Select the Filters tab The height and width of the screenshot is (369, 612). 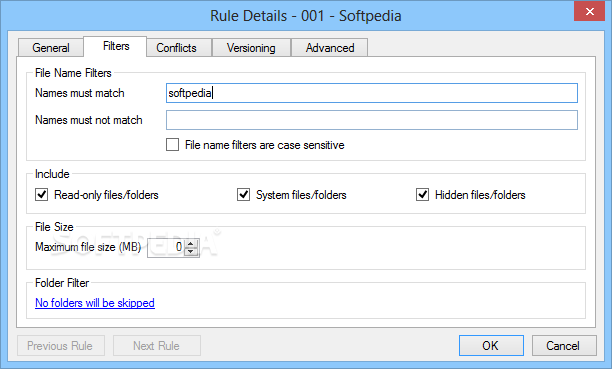(116, 46)
